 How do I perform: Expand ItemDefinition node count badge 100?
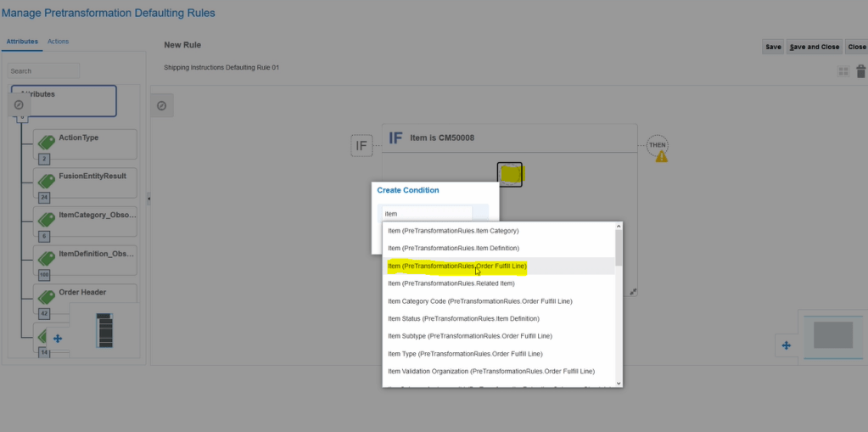click(x=44, y=275)
